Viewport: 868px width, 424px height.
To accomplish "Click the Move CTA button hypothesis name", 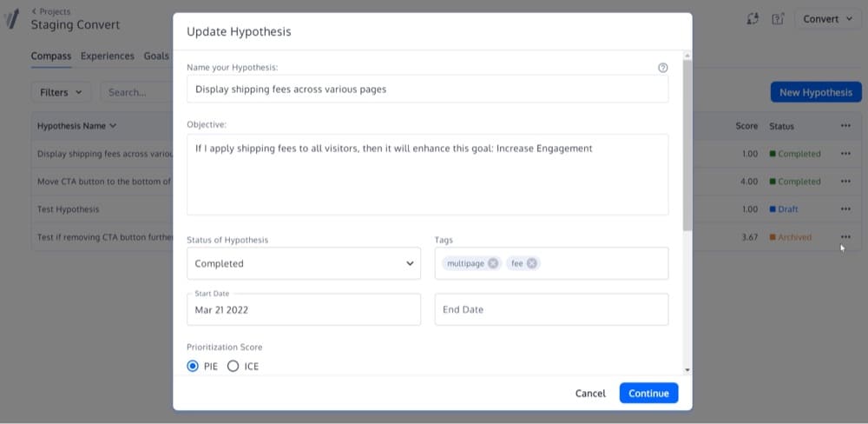I will tap(104, 182).
